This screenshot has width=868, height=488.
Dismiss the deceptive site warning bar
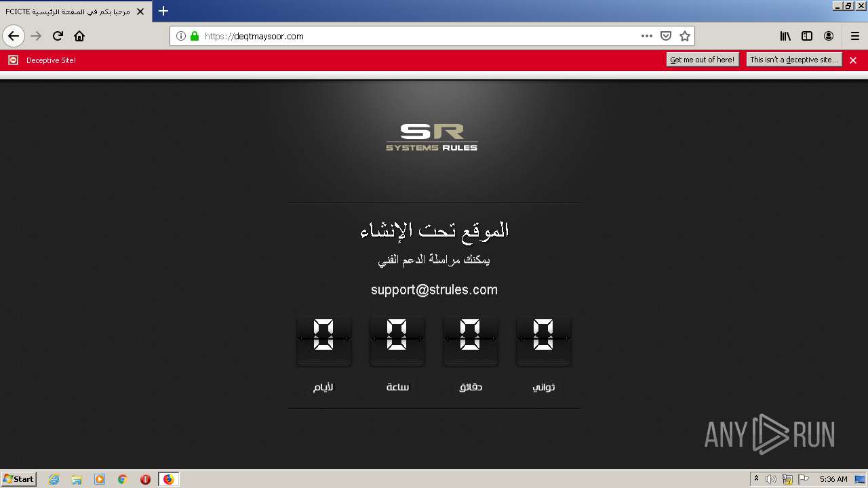pos(853,60)
